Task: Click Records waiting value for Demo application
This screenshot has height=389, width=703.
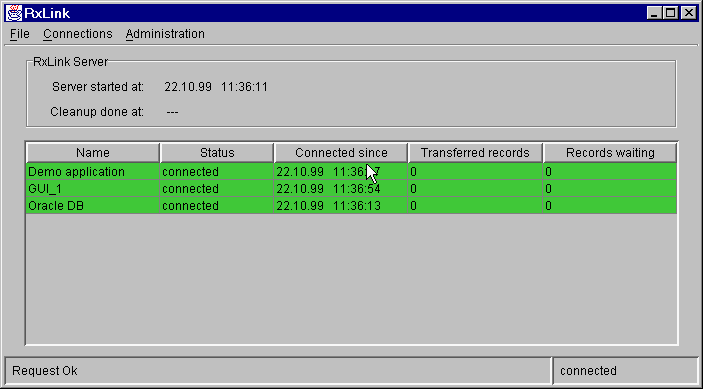Action: click(610, 172)
